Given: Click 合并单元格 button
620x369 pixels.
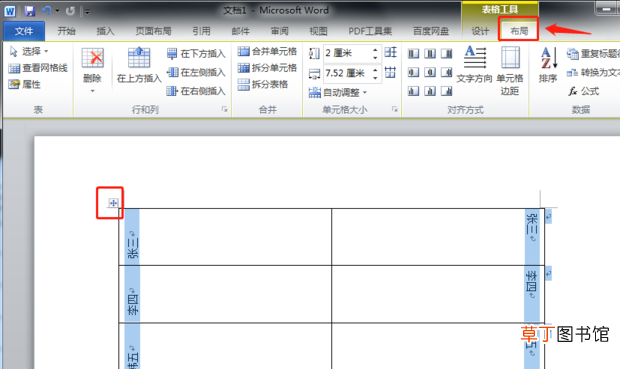Looking at the screenshot, I should coord(267,51).
